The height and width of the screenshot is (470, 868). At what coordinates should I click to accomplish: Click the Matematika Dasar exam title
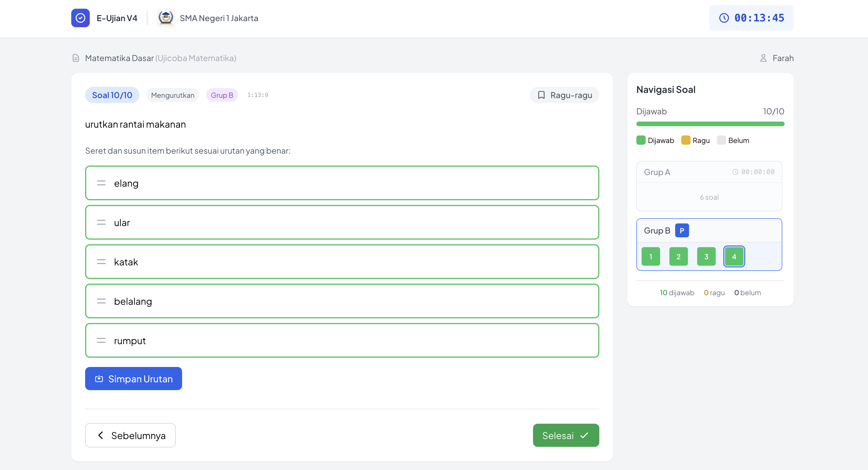[x=119, y=58]
